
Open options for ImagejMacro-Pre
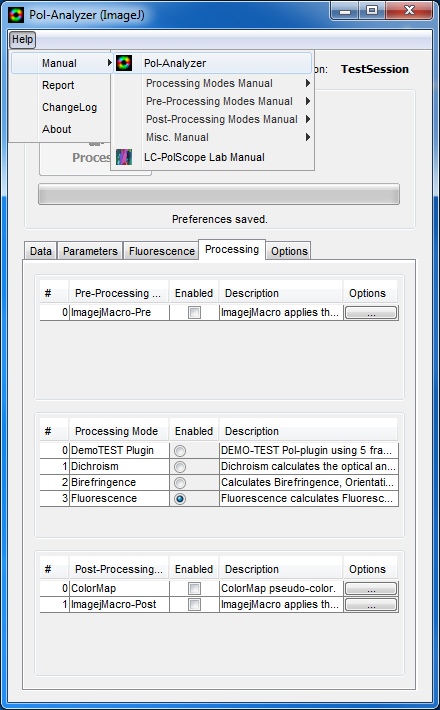click(x=371, y=312)
